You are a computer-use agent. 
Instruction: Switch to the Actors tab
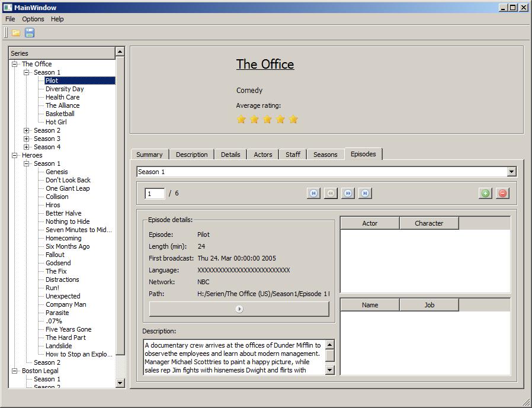click(x=263, y=155)
